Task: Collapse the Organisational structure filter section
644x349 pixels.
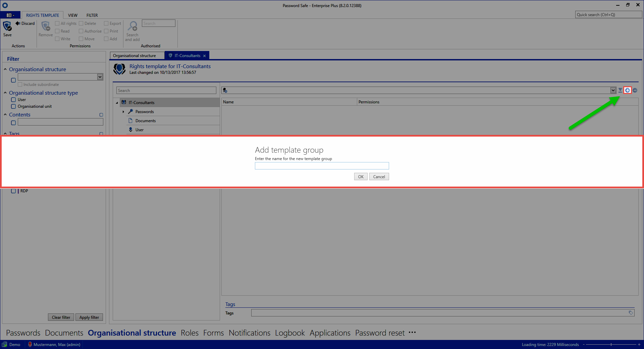Action: 5,69
